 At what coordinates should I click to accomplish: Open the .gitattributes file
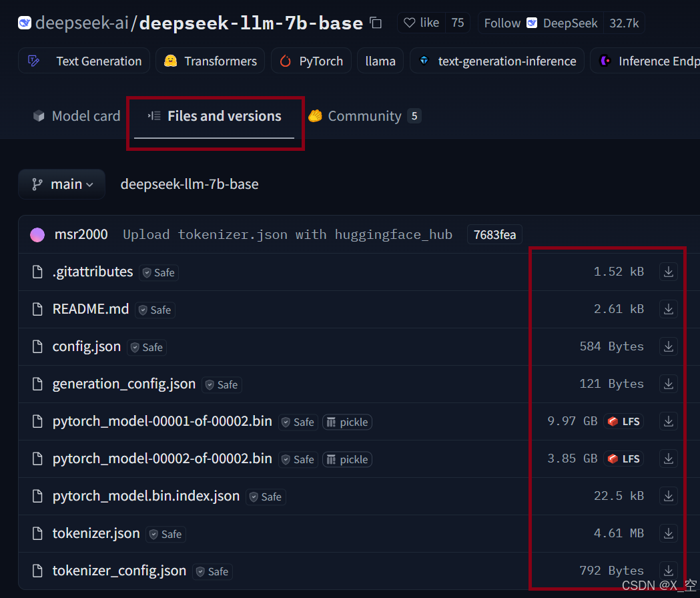point(92,272)
